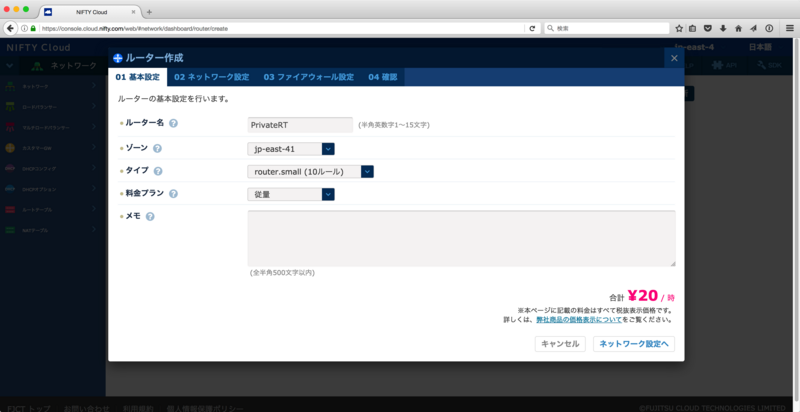Click the キャンセル button
This screenshot has width=800, height=412.
(x=560, y=344)
